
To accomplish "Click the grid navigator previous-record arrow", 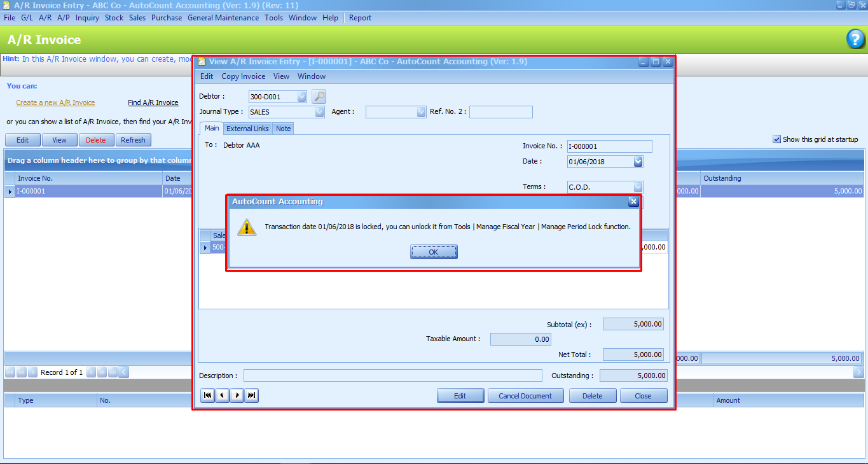I will pyautogui.click(x=32, y=372).
